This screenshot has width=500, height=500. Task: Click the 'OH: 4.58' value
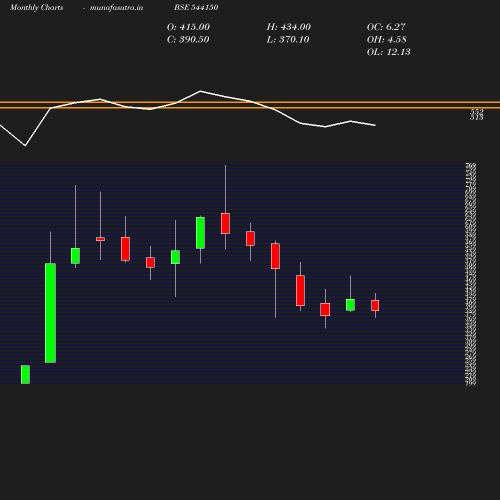pyautogui.click(x=386, y=39)
